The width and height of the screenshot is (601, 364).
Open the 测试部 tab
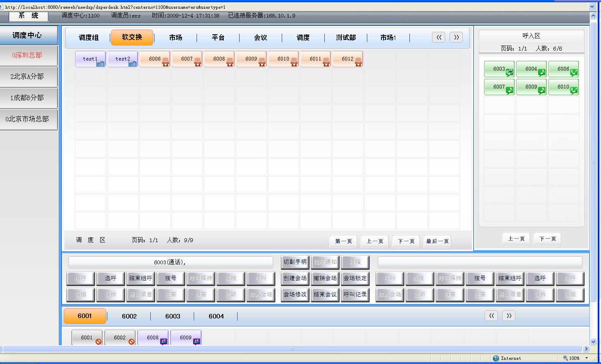(346, 38)
